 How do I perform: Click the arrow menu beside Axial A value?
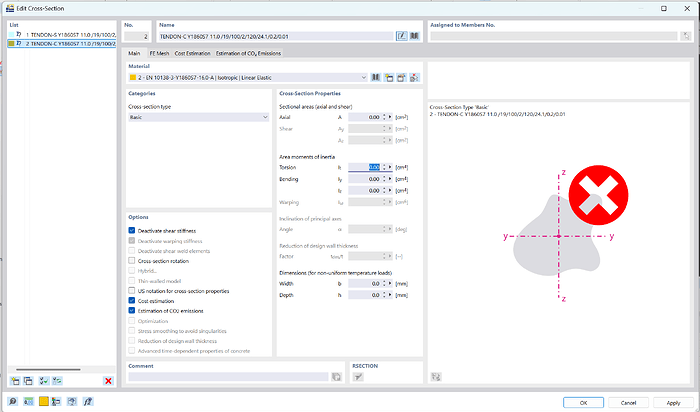390,117
